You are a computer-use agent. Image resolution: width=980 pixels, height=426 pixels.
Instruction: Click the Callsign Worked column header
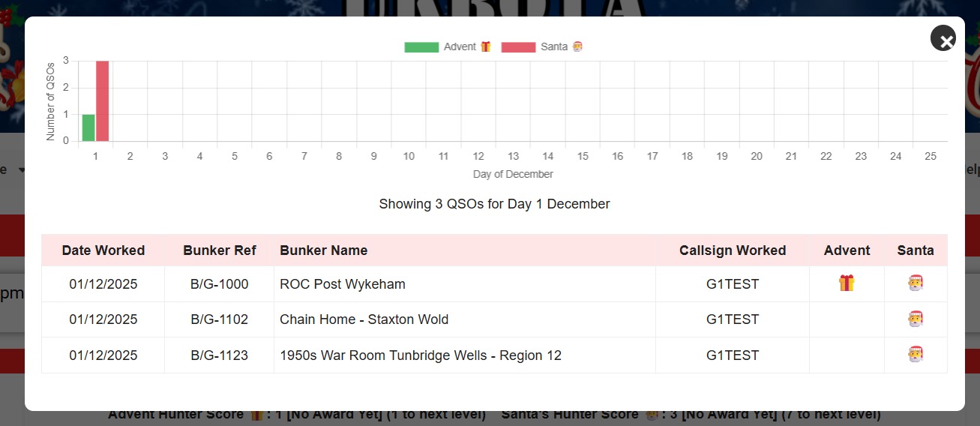coord(733,250)
